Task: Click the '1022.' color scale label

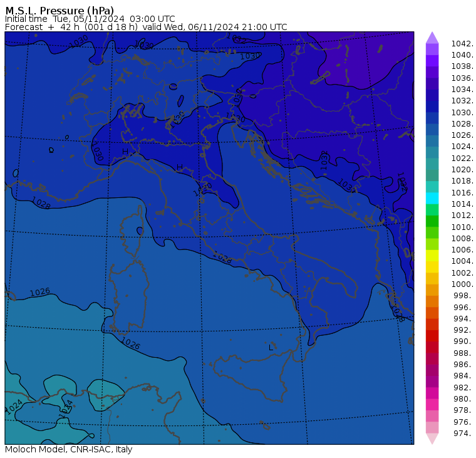Action: [462, 159]
